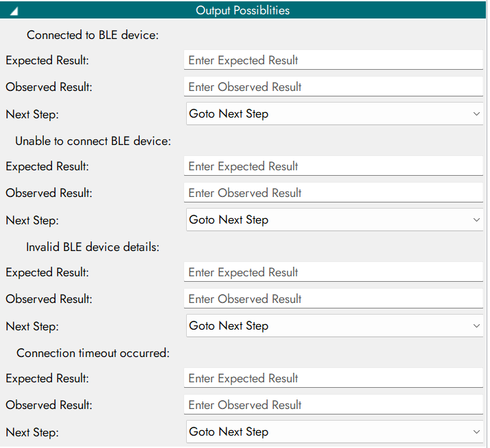Select Expected Result field for Unable to connect BLE device

pos(334,166)
